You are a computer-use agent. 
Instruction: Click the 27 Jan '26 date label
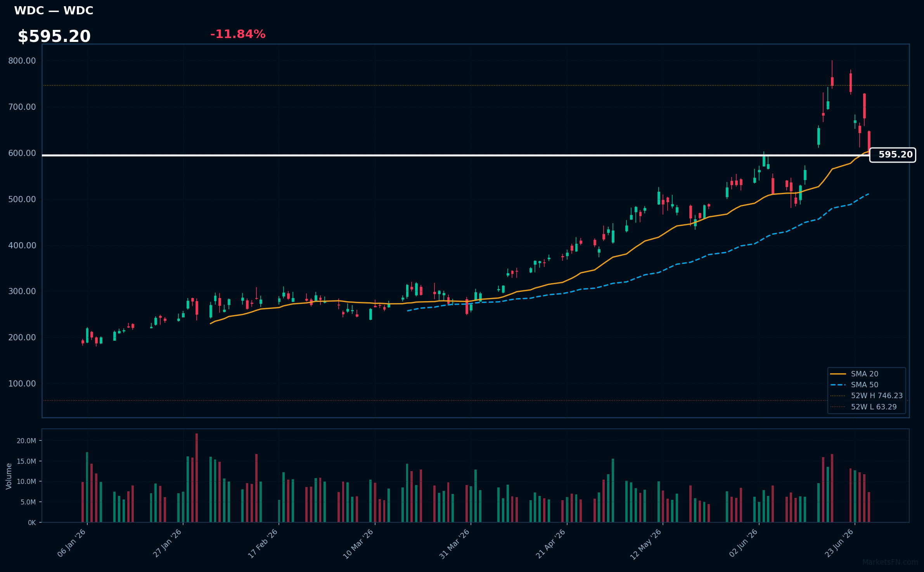tap(168, 543)
